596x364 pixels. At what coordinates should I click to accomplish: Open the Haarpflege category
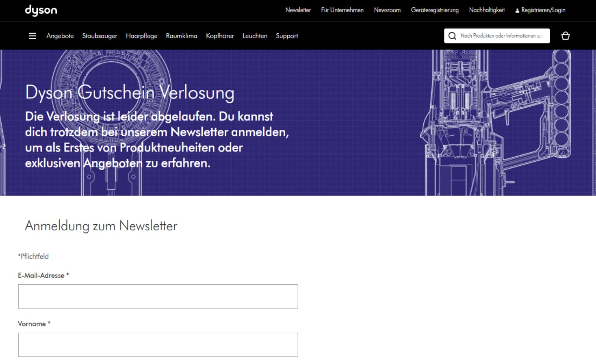[x=141, y=36]
